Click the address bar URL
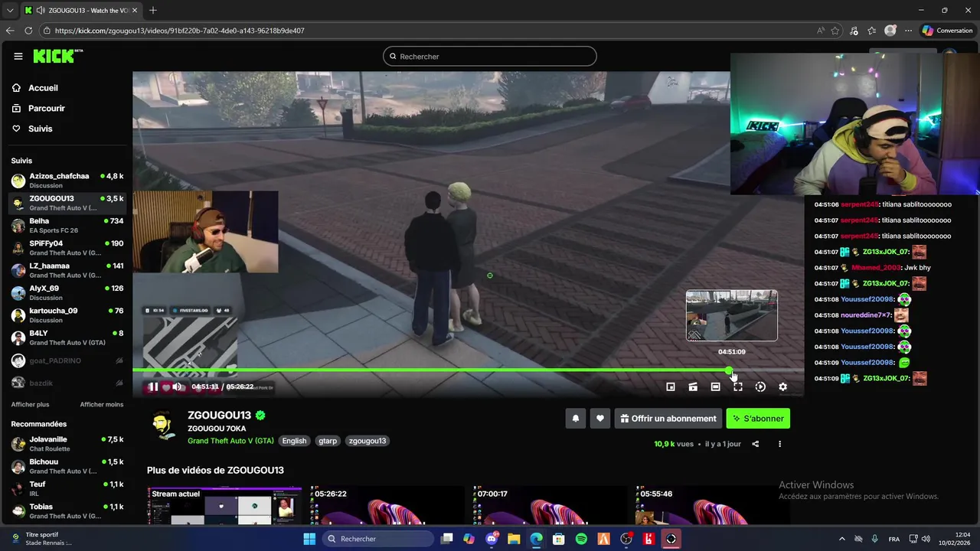 coord(179,31)
